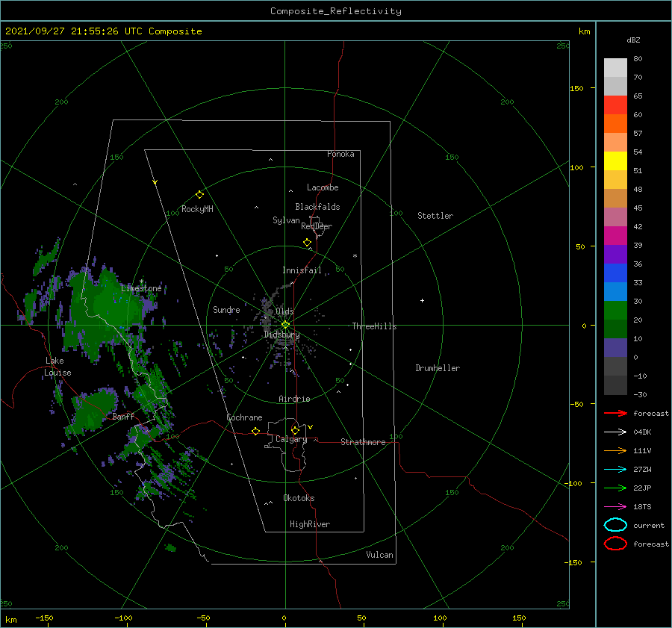Click the Limestone location label
Viewport: 672px width, 628px height.
click(x=141, y=288)
